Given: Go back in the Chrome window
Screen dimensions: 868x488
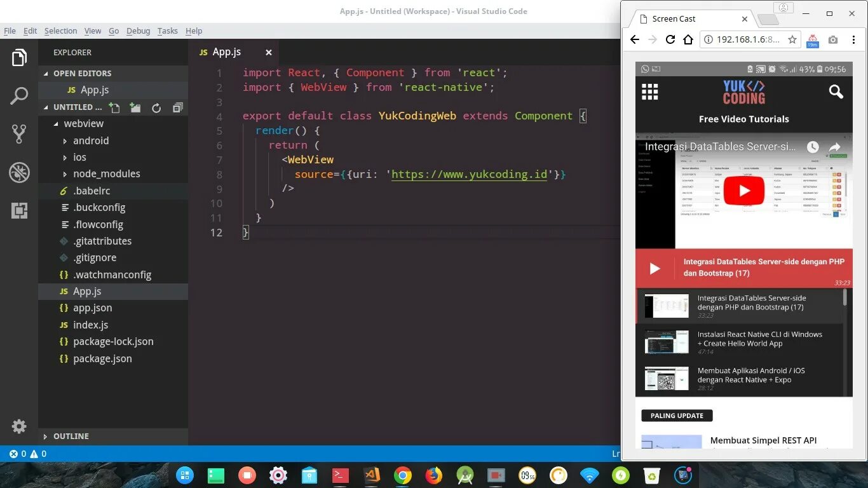Looking at the screenshot, I should (x=634, y=39).
